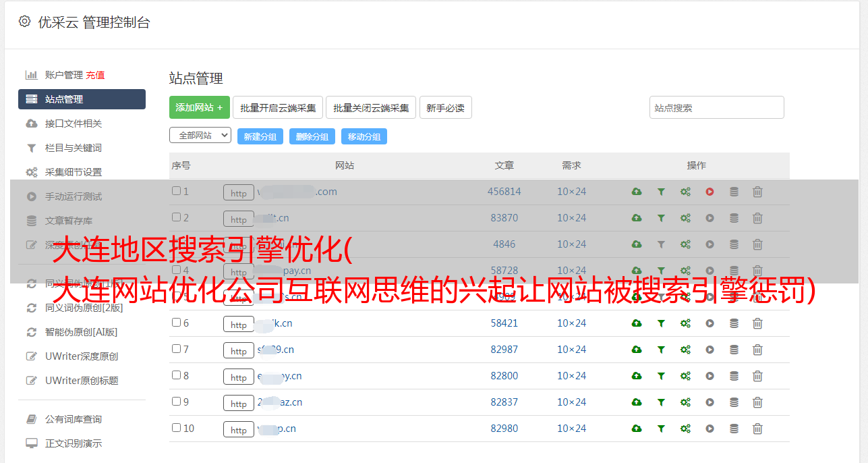The image size is (868, 463).
Task: Tick the checkbox for row 2
Action: (176, 217)
